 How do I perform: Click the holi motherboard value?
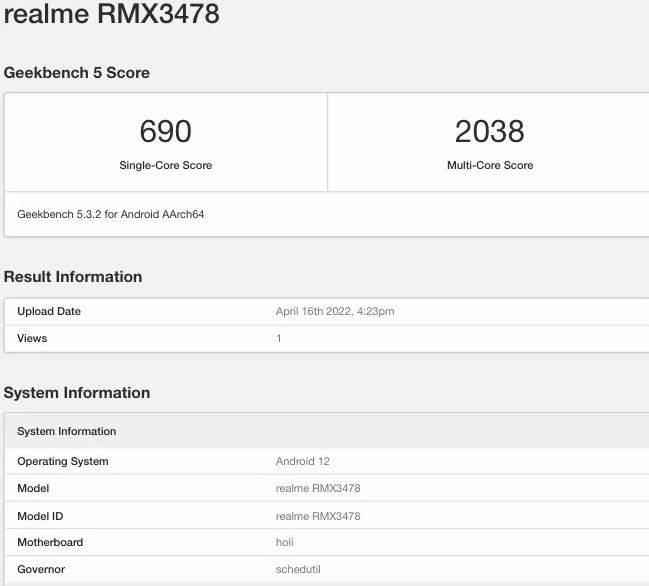[x=284, y=542]
